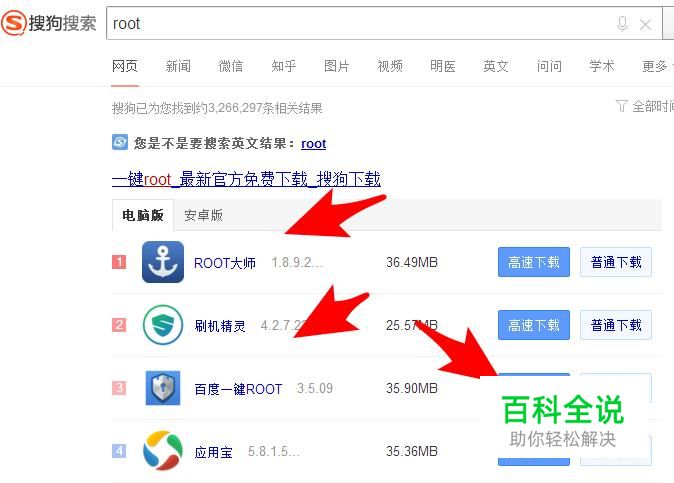Click 普通下载 for 刷机精灵
Image resolution: width=674 pixels, height=483 pixels.
616,325
